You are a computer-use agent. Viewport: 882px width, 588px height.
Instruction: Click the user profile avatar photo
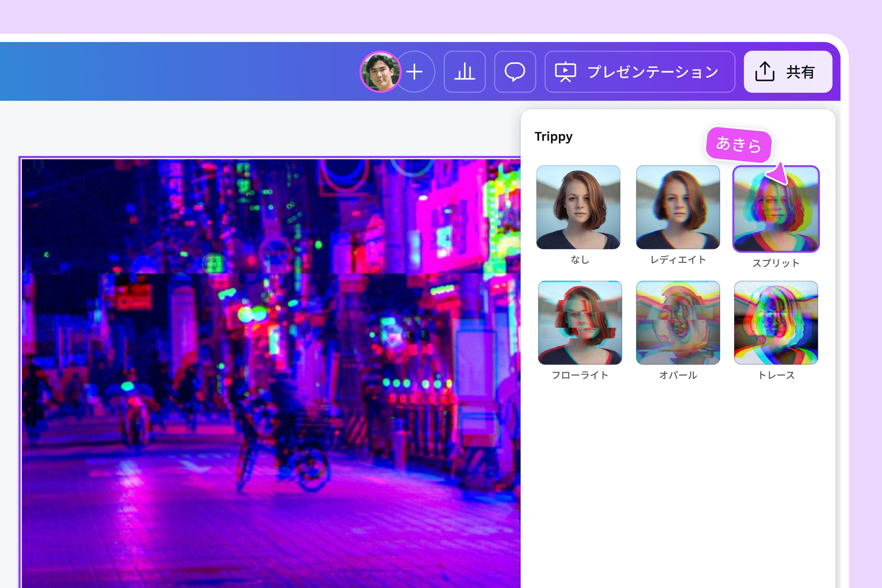(x=380, y=72)
